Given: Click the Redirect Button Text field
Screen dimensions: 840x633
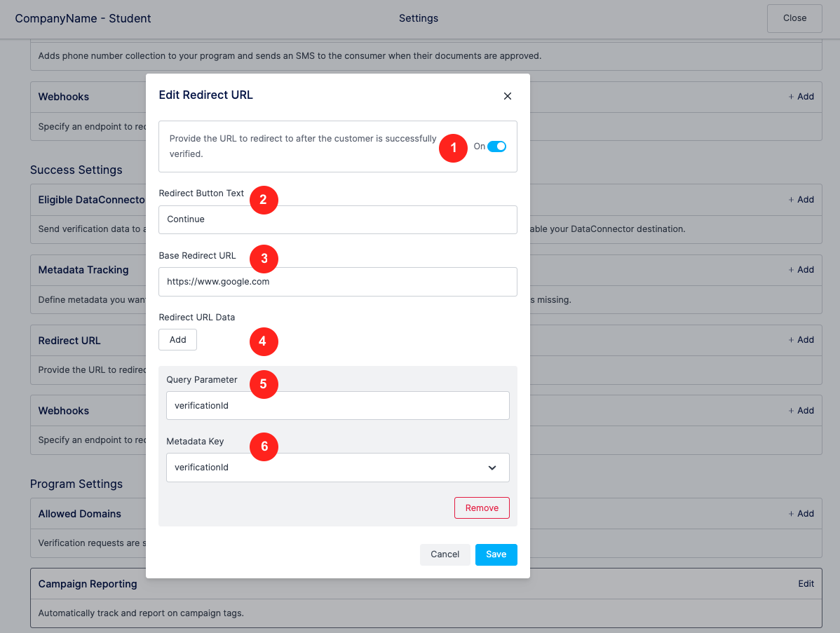Looking at the screenshot, I should click(337, 219).
